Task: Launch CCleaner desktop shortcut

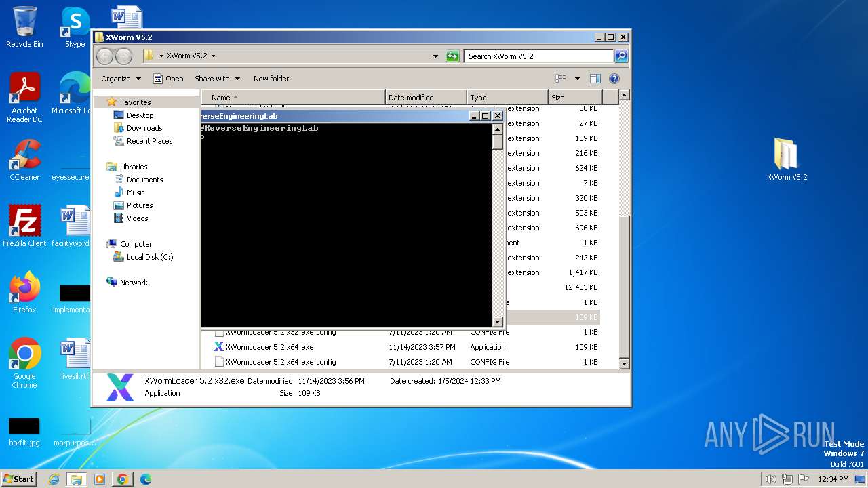Action: click(24, 160)
